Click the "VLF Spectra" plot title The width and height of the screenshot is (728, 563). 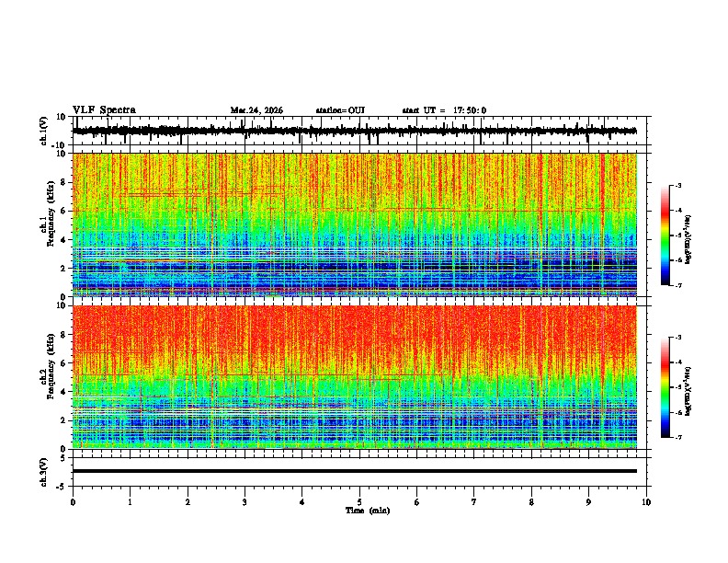click(104, 110)
